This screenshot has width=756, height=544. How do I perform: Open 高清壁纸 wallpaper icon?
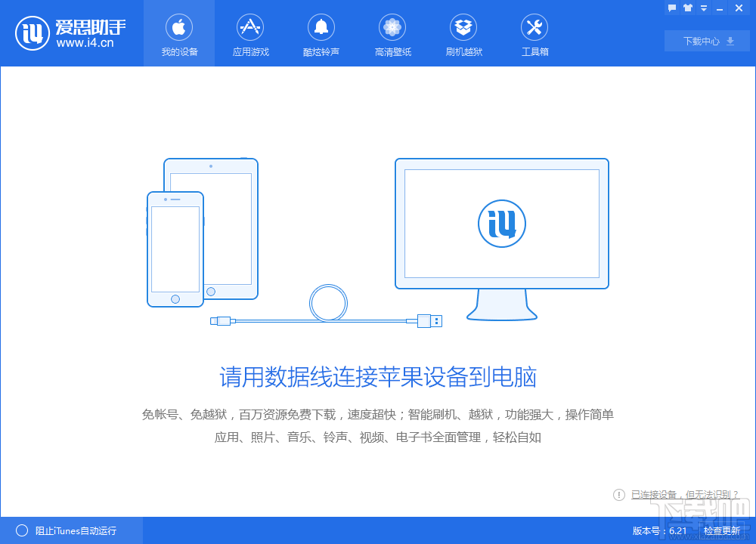pos(392,28)
